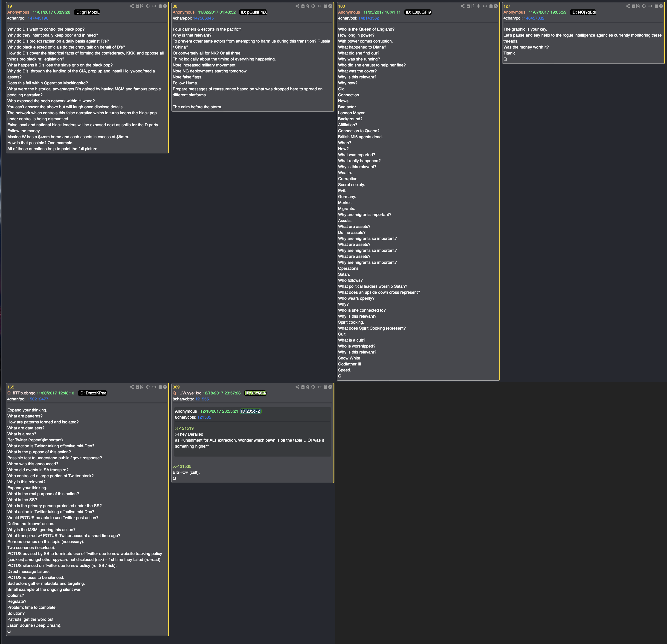
Task: Click the image document icon on post 369
Action: pos(307,387)
